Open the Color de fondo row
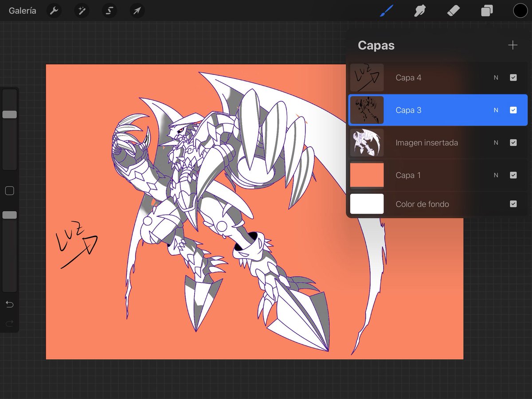The width and height of the screenshot is (532, 399). pos(438,204)
